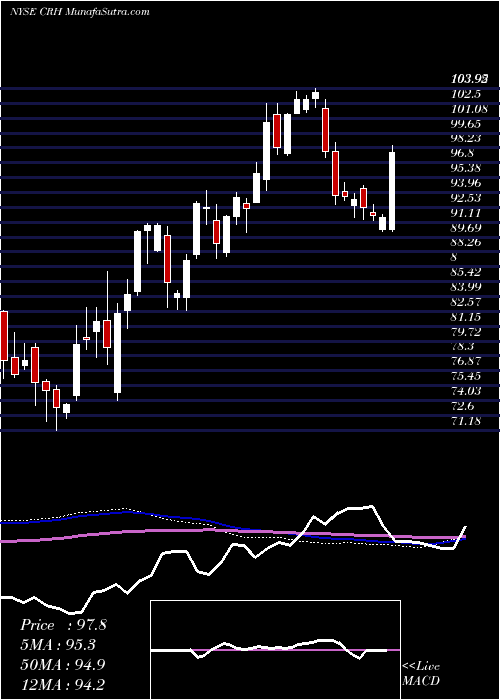Click the 89.69 price axis label
This screenshot has width=500, height=700.
click(466, 228)
